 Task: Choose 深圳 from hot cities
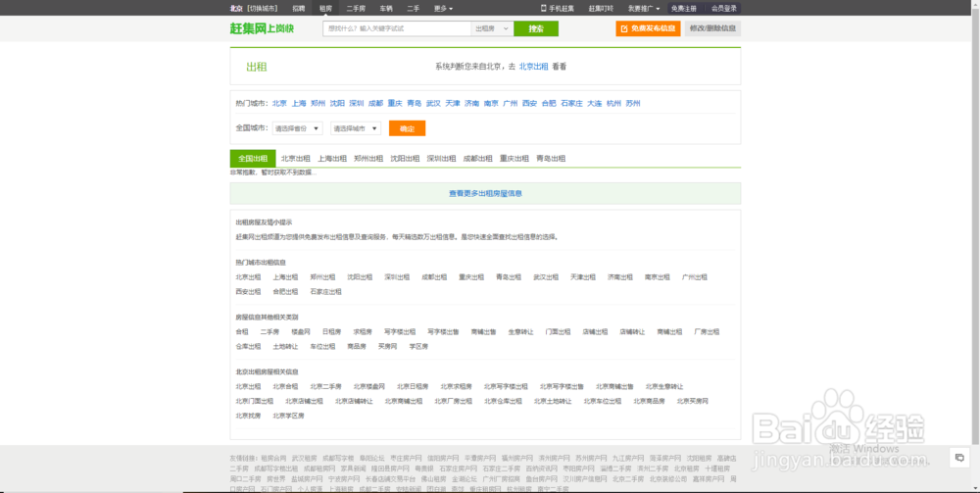coord(357,103)
